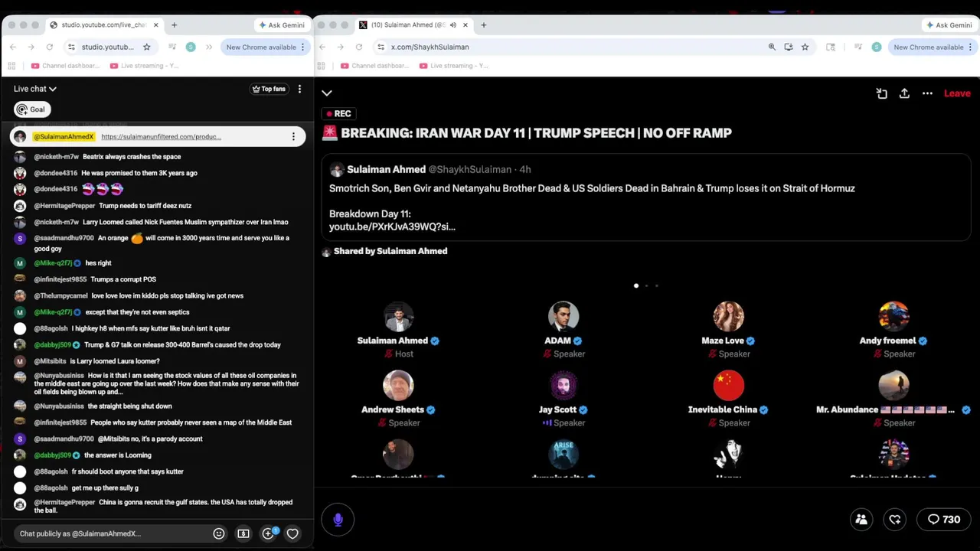Image resolution: width=980 pixels, height=551 pixels.
Task: Open the sulaimanunfiltered.com pinned link
Action: 161,137
